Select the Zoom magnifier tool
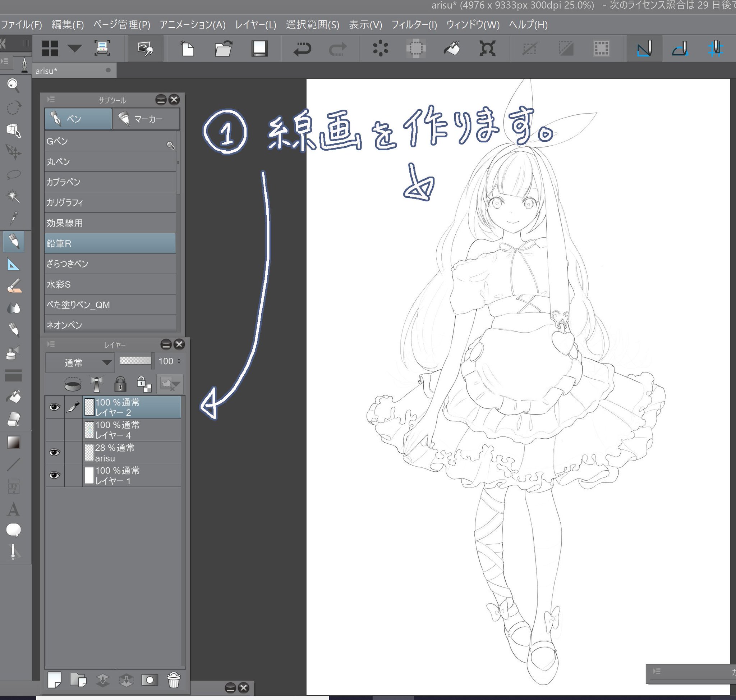The width and height of the screenshot is (736, 700). [13, 86]
